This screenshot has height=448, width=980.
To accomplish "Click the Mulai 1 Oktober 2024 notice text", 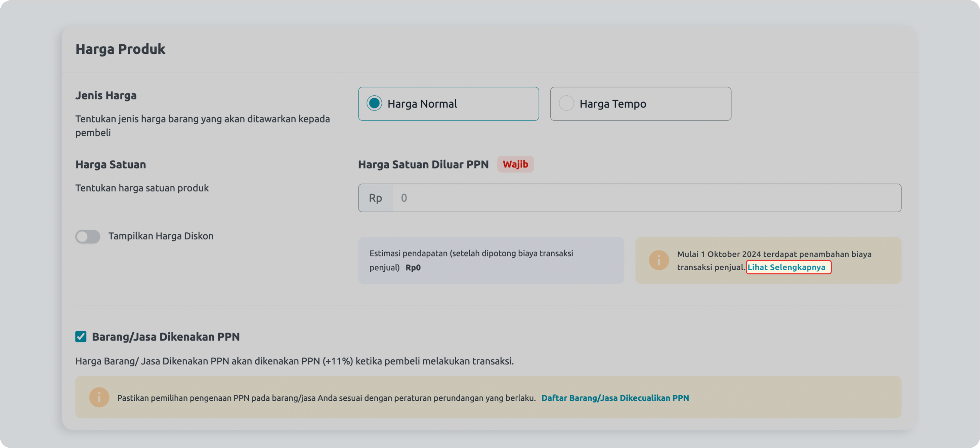I will click(774, 261).
